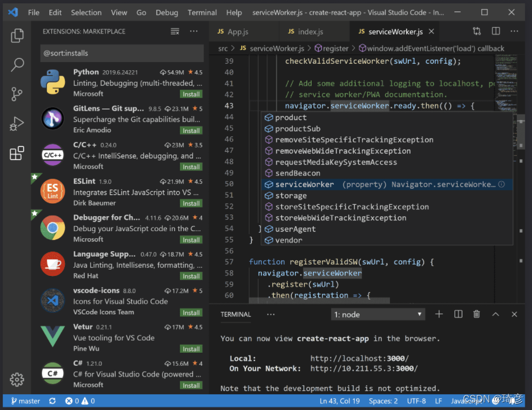
Task: Open the Extensions view icon
Action: coord(17,153)
